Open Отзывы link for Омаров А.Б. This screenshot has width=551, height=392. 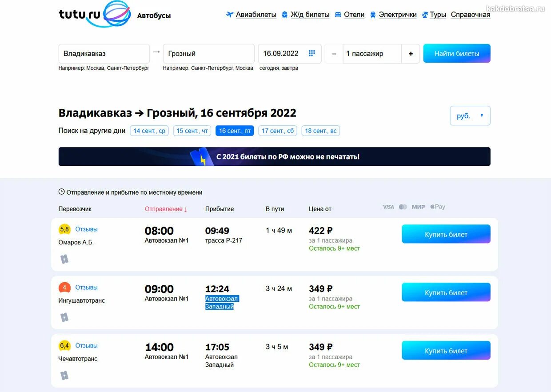click(86, 229)
